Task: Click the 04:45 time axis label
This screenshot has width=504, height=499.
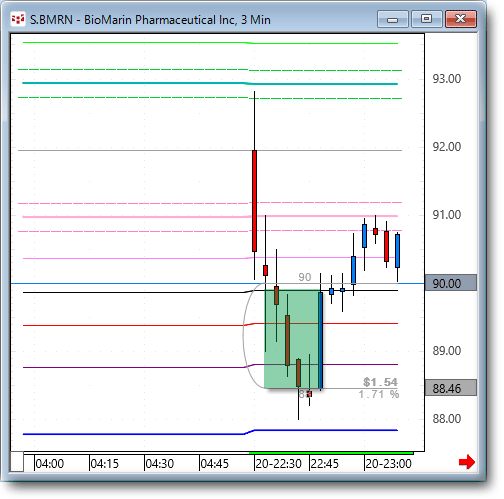Action: click(214, 464)
